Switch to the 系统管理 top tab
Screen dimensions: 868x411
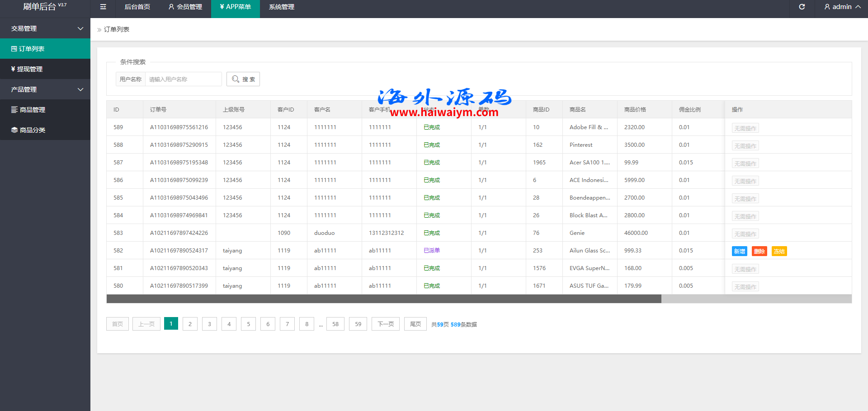[281, 7]
